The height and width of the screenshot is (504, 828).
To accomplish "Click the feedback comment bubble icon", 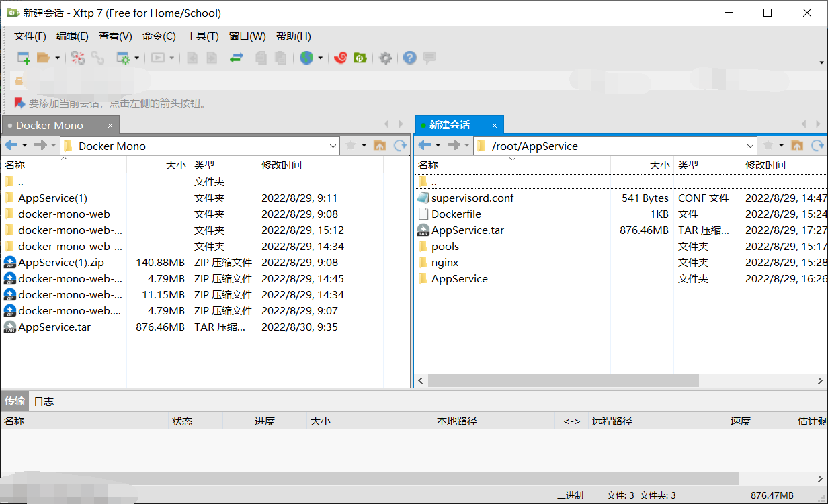I will (x=429, y=58).
